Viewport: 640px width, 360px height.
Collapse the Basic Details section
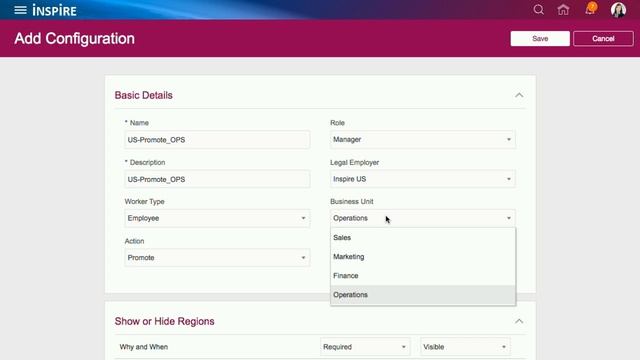[519, 95]
